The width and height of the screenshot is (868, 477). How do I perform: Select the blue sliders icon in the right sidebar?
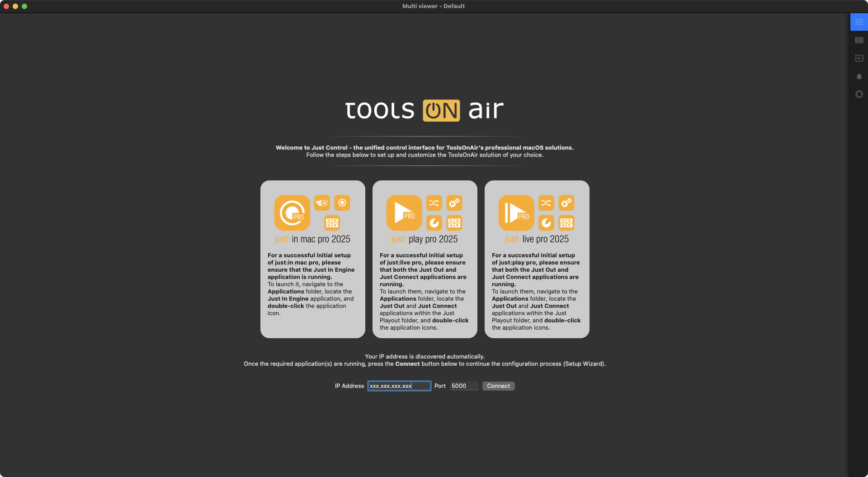859,22
